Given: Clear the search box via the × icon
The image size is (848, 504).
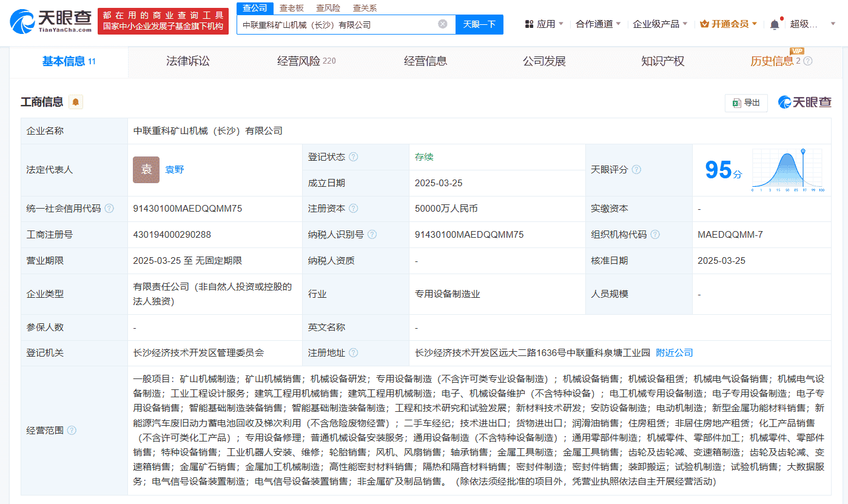Looking at the screenshot, I should coord(442,24).
